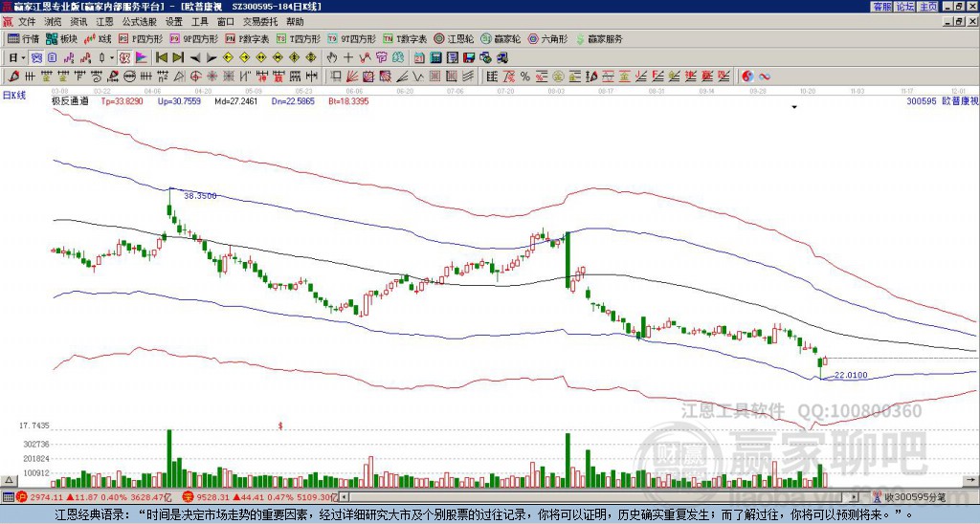Click the 38.3500 high price label
Screen dimensions: 980x524
[200, 195]
